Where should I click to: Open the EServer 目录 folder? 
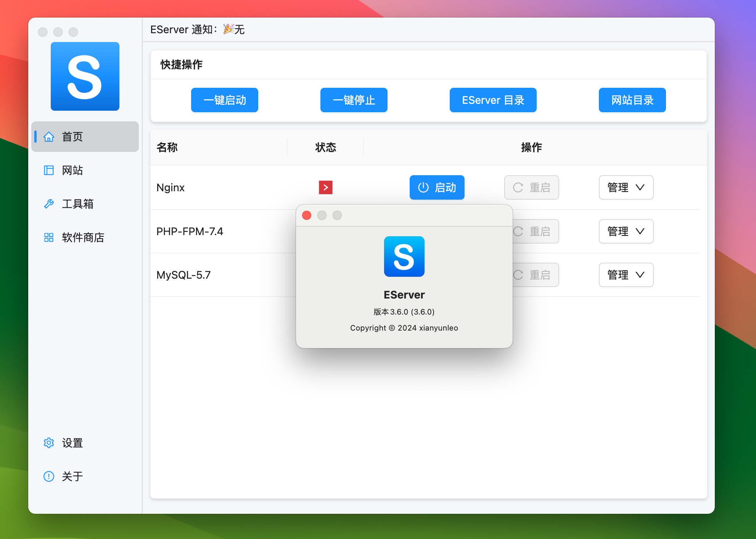[x=493, y=100]
